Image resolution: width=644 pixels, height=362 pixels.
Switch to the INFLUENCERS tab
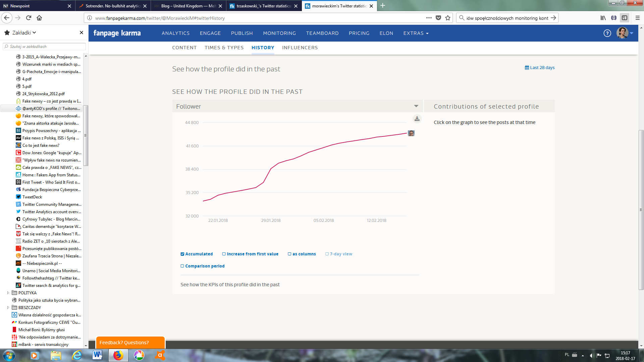click(300, 48)
